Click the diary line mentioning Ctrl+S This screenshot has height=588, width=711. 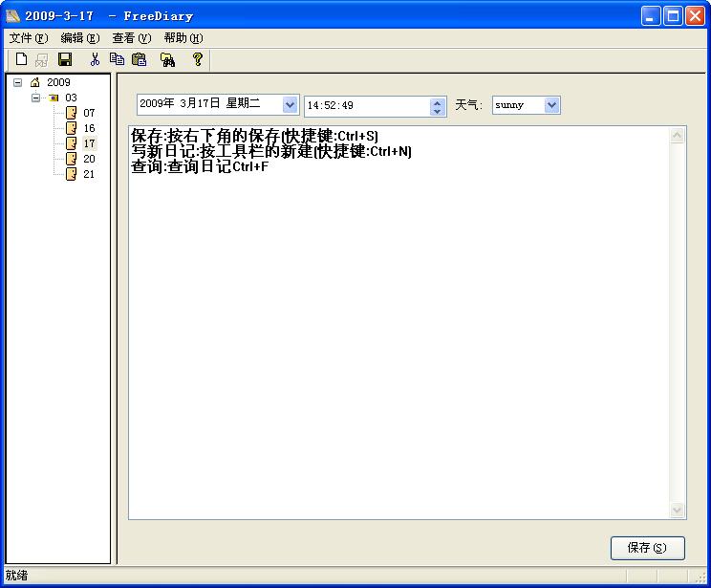(x=254, y=136)
